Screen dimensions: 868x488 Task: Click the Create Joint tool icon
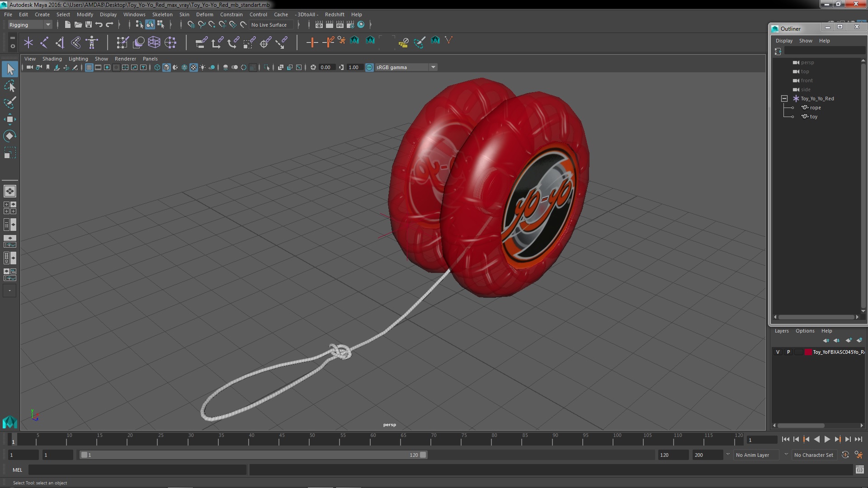tap(44, 42)
